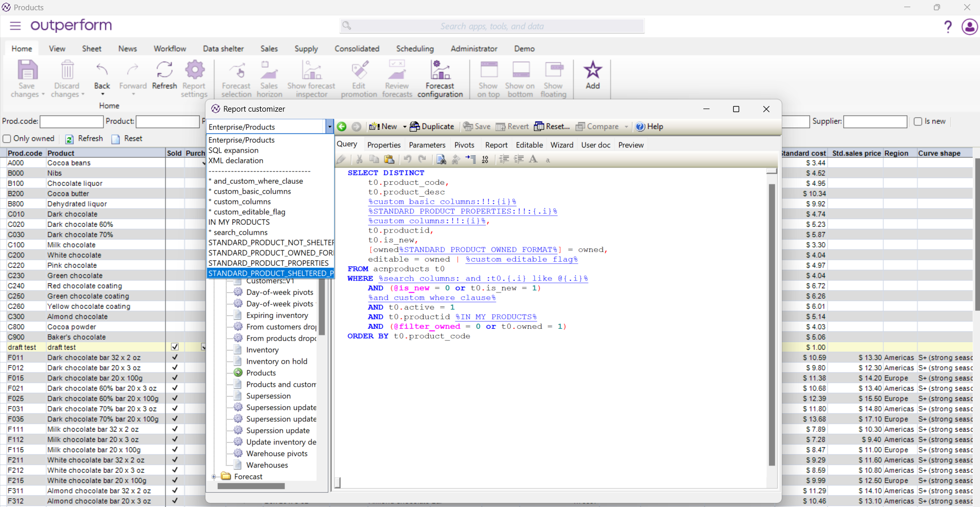This screenshot has width=980, height=507.
Task: Click the green back arrow in Report customizer
Action: click(342, 126)
